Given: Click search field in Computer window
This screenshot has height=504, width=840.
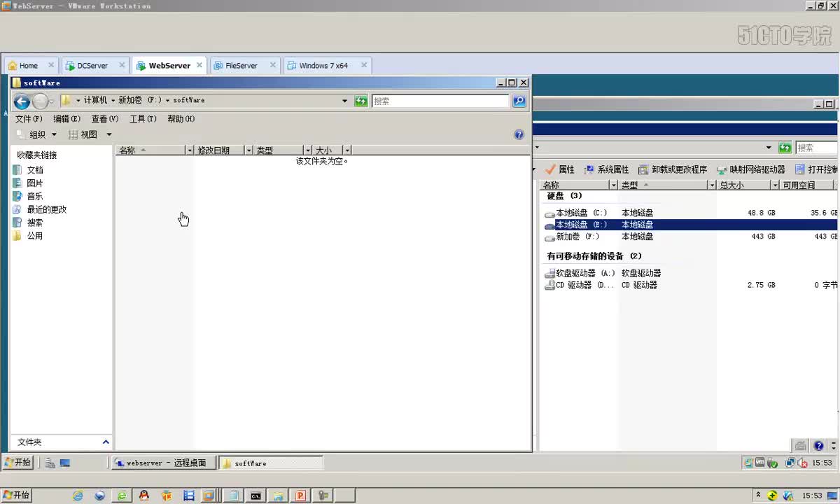Looking at the screenshot, I should coord(817,148).
